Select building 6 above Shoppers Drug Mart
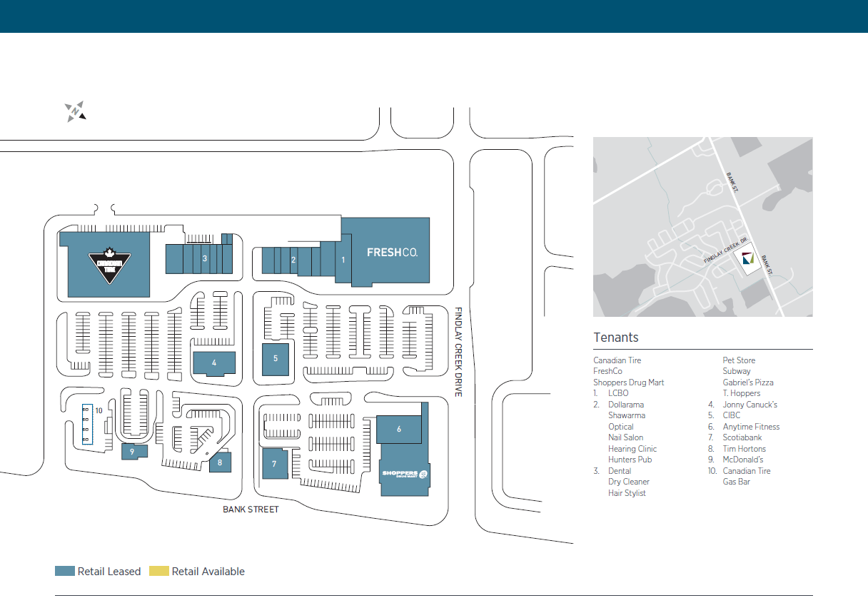This screenshot has height=598, width=868. click(399, 429)
